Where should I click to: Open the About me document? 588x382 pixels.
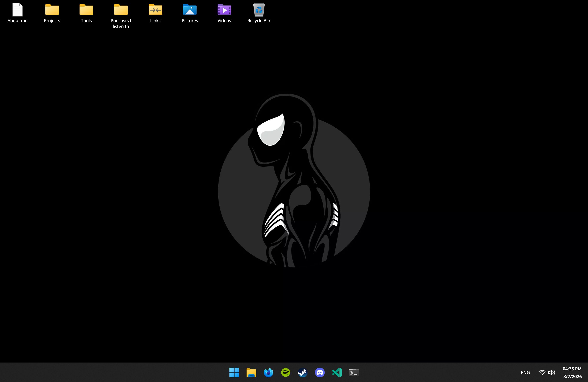(17, 10)
